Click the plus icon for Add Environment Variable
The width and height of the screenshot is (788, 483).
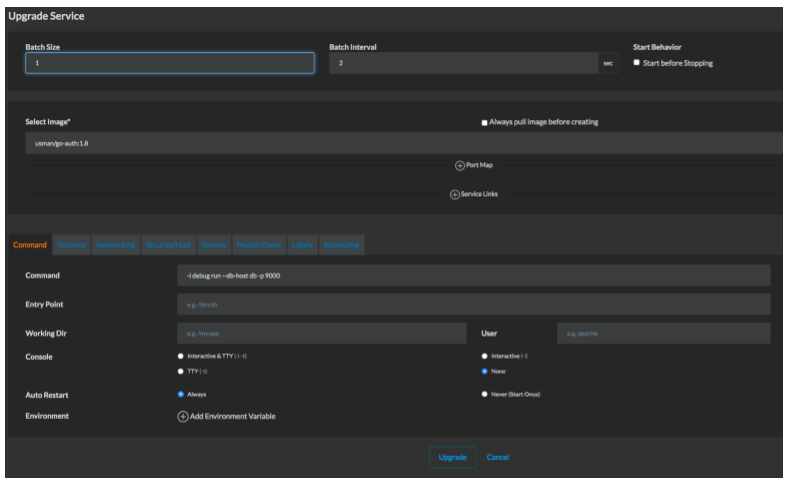(183, 417)
